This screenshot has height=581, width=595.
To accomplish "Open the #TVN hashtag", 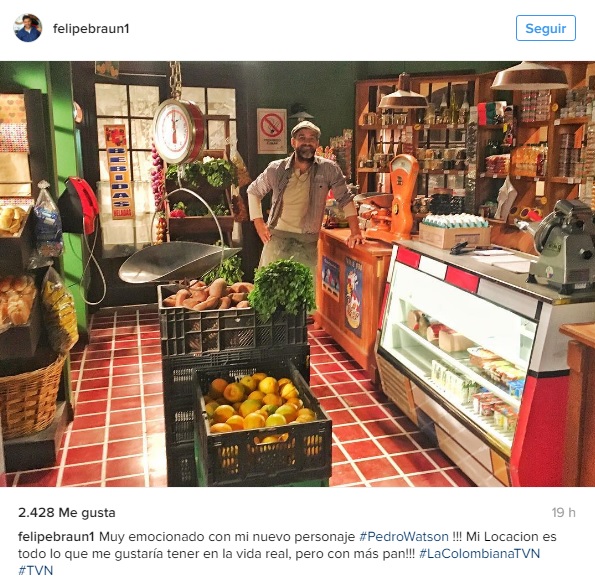I will tap(35, 570).
